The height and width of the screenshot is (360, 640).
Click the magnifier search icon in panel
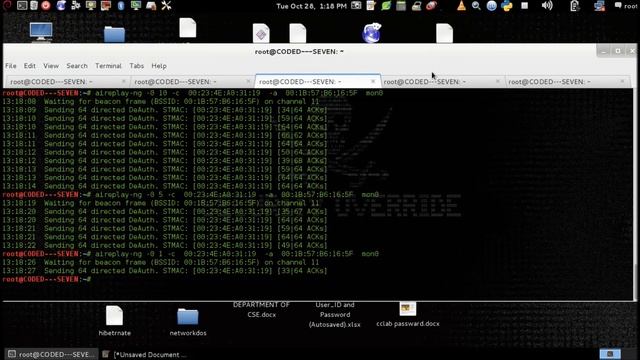[476, 6]
